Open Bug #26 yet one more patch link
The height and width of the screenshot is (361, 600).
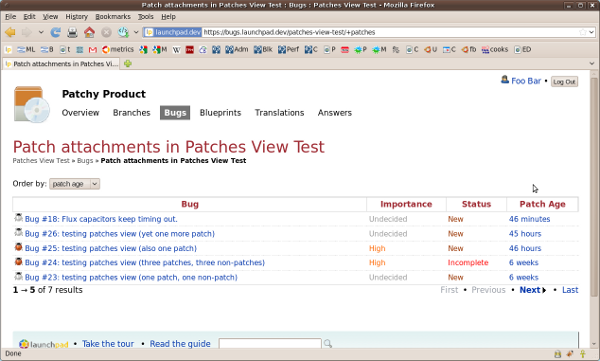tap(119, 234)
